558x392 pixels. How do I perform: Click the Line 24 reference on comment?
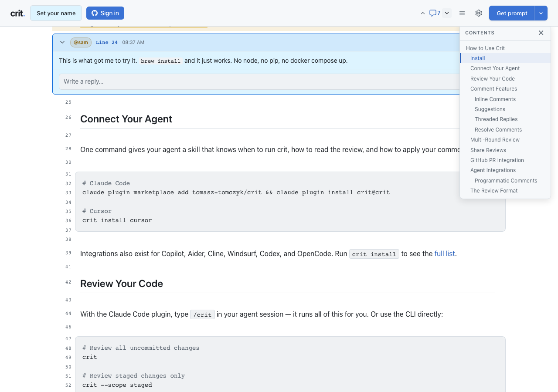107,42
